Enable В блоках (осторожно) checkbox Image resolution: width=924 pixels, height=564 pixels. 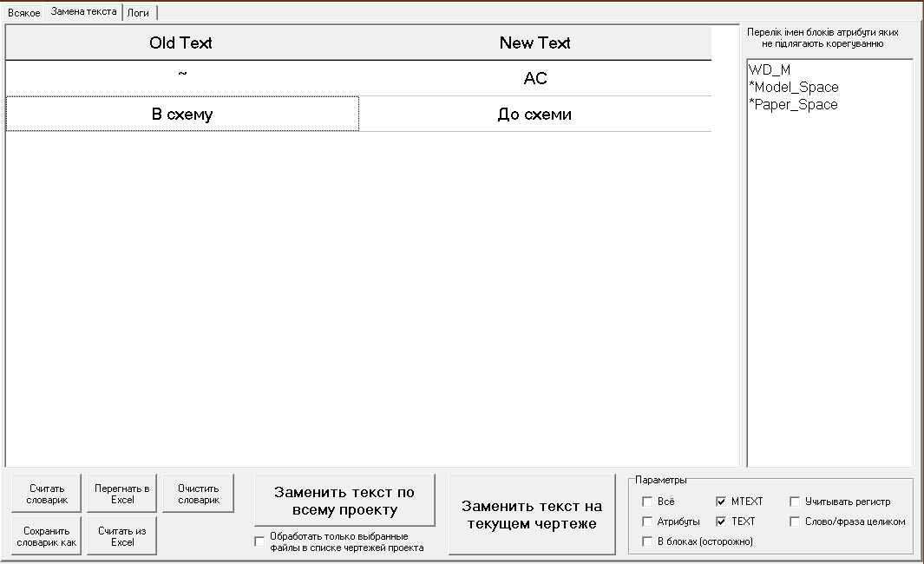(x=647, y=541)
